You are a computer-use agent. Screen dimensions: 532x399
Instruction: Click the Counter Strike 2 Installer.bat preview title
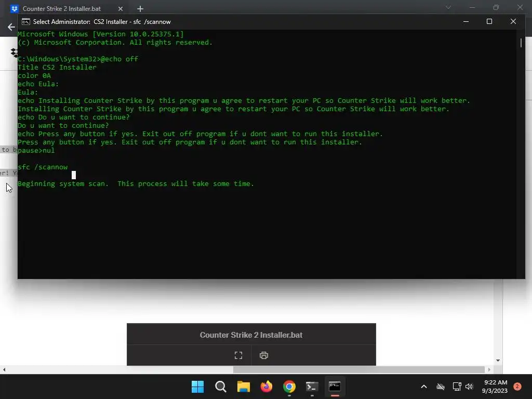tap(251, 335)
